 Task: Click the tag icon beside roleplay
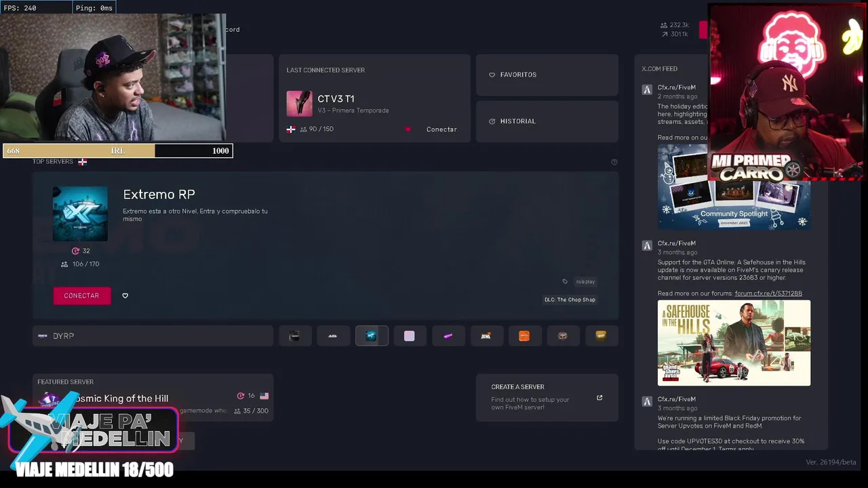[x=565, y=282]
